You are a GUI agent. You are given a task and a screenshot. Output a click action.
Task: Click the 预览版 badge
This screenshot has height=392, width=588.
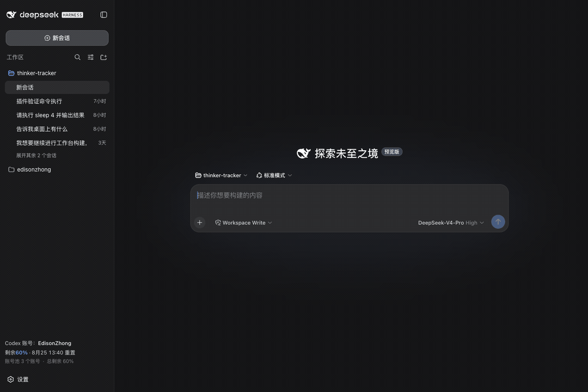pos(392,151)
